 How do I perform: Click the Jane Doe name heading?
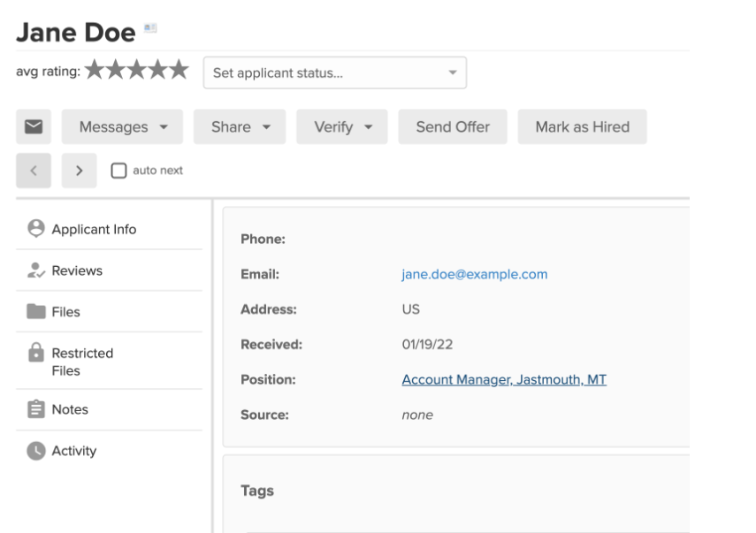76,33
